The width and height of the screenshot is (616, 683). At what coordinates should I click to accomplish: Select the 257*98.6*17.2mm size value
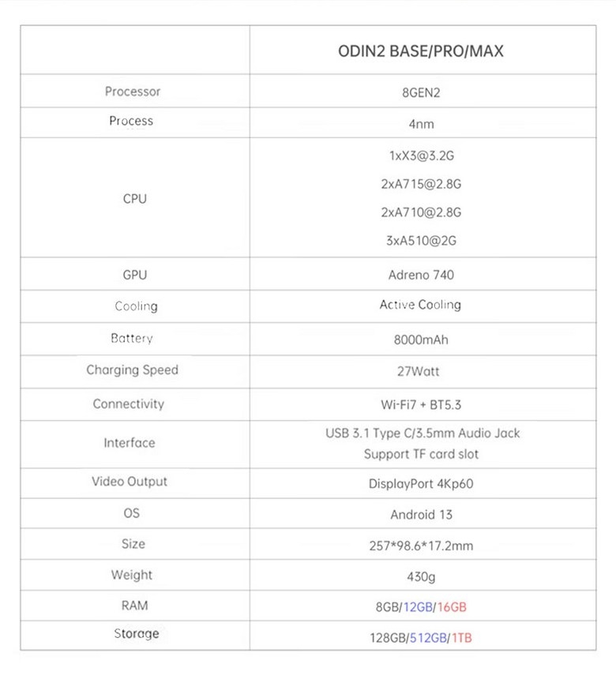[x=423, y=546]
